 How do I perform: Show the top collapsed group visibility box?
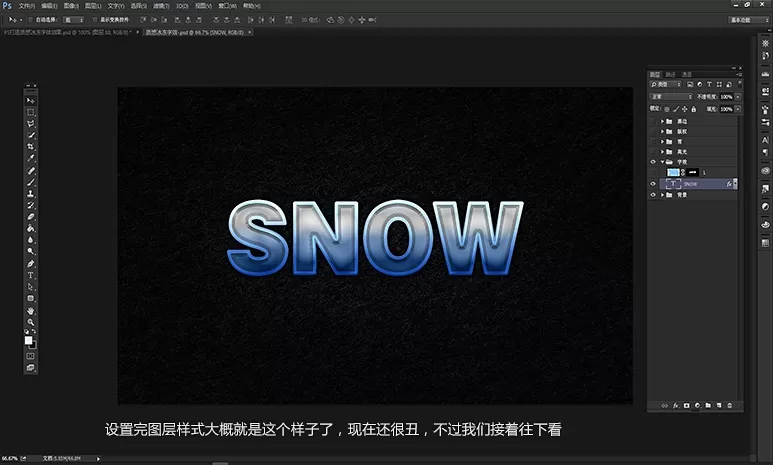(x=653, y=121)
